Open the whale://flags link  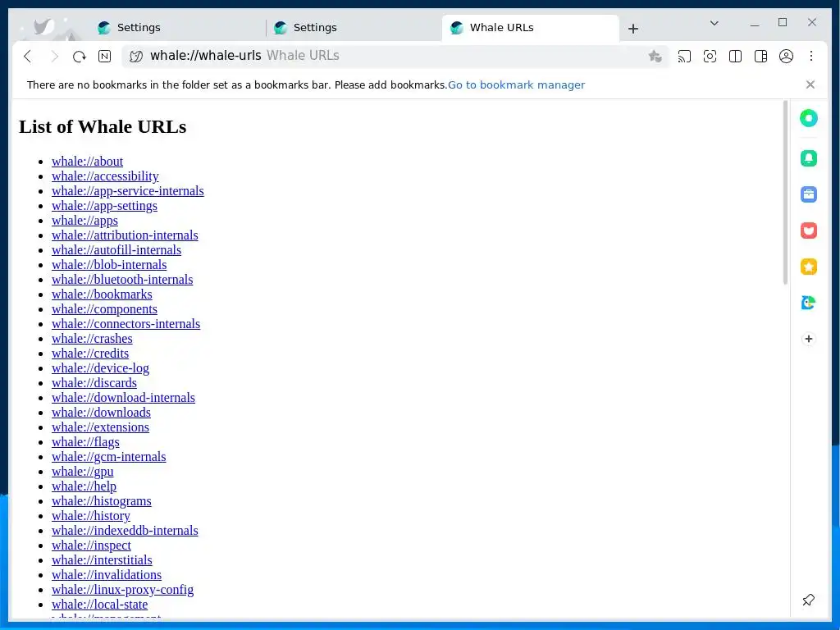(x=85, y=442)
